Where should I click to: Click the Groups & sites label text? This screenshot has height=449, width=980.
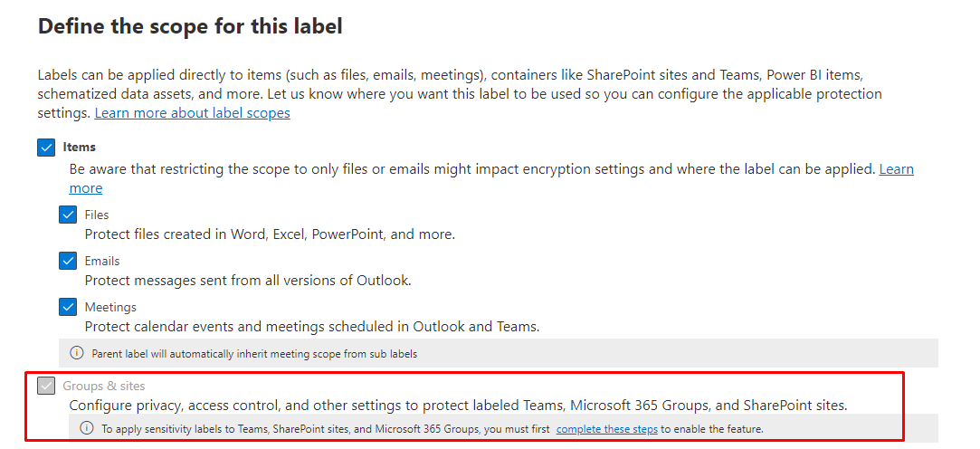104,387
